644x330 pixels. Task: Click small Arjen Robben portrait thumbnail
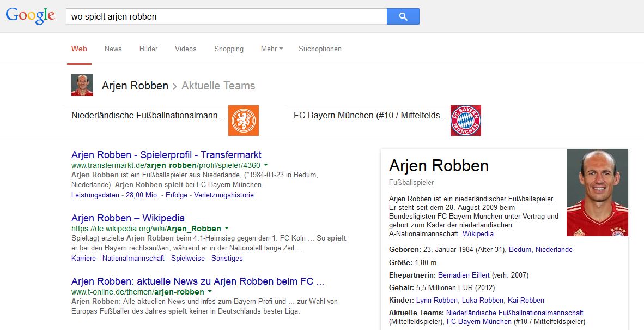pos(82,85)
